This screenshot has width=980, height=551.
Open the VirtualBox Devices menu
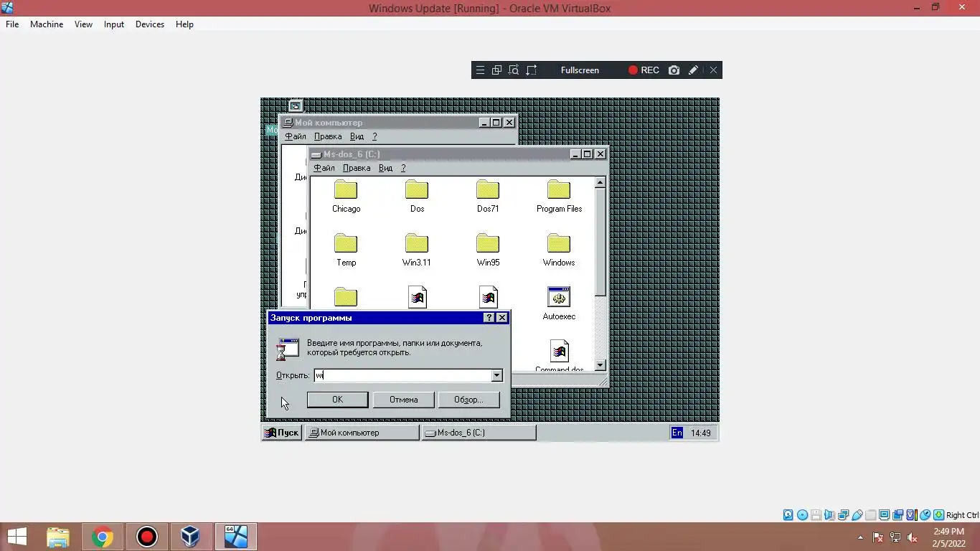point(150,24)
